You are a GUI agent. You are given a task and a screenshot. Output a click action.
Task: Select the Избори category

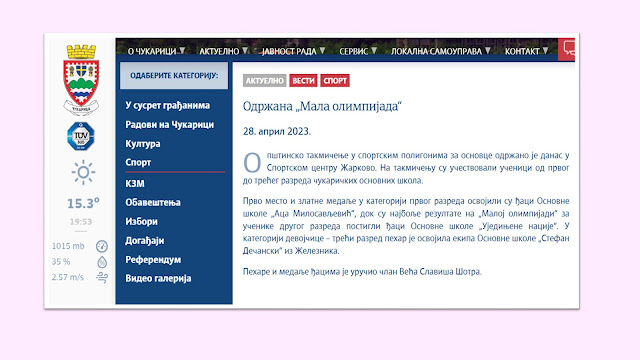(x=141, y=222)
